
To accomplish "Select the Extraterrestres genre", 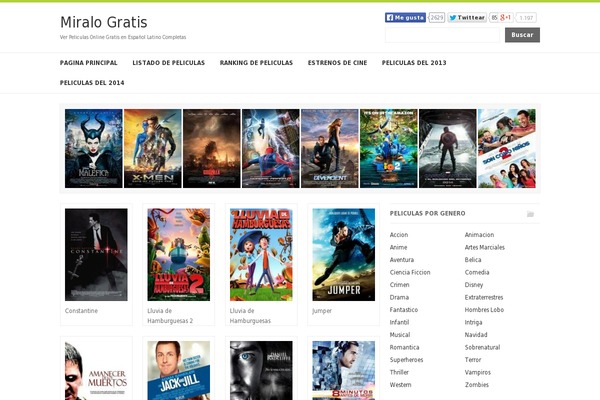I will 484,297.
